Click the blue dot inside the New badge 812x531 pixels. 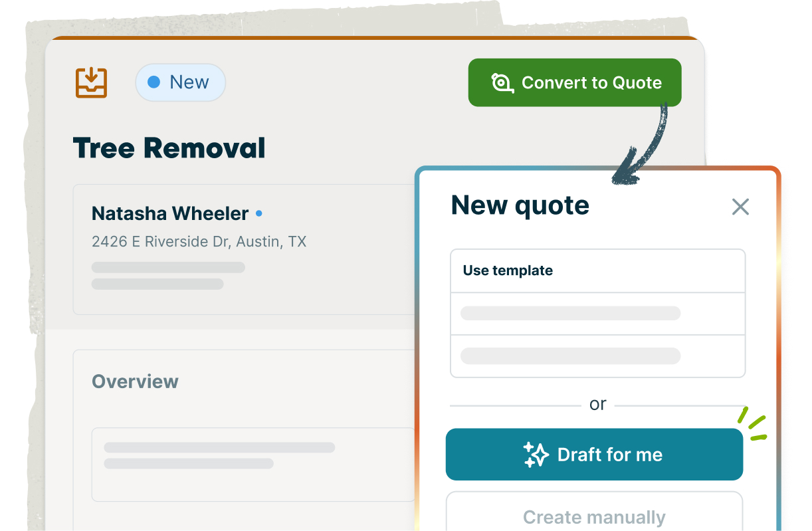click(x=154, y=82)
